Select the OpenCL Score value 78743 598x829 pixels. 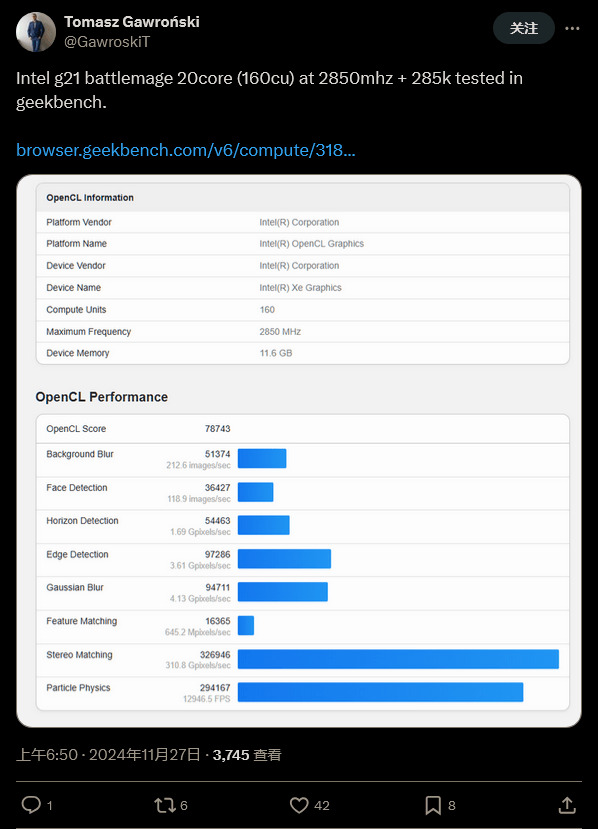[x=217, y=429]
